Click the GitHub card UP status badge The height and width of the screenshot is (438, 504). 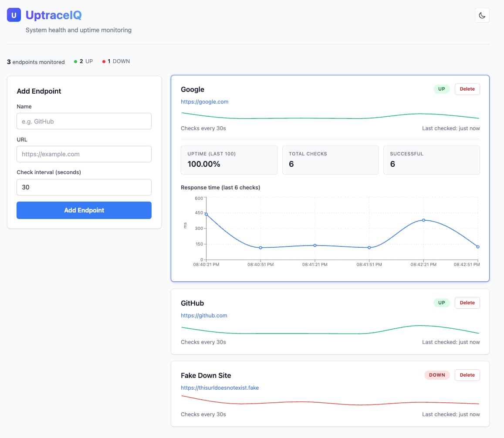[x=442, y=303]
